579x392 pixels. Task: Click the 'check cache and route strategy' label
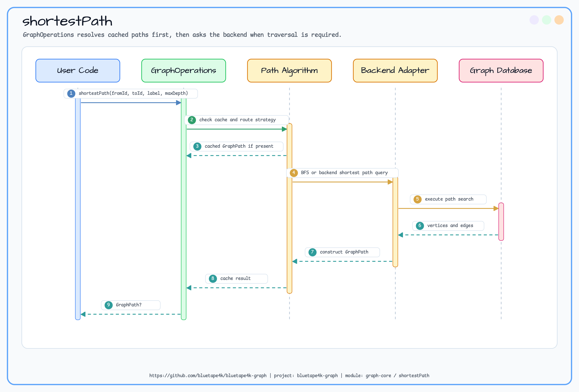[x=237, y=120]
